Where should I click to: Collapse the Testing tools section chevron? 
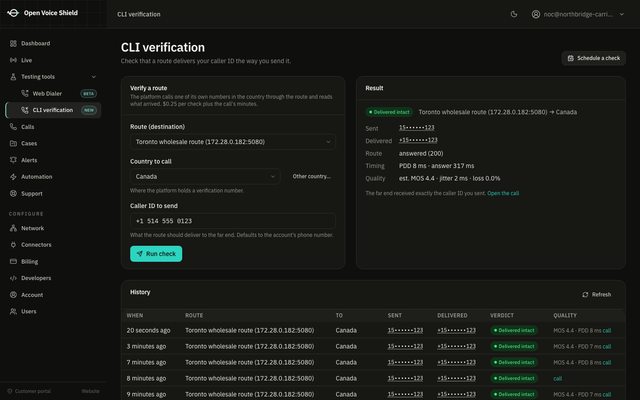coord(94,77)
